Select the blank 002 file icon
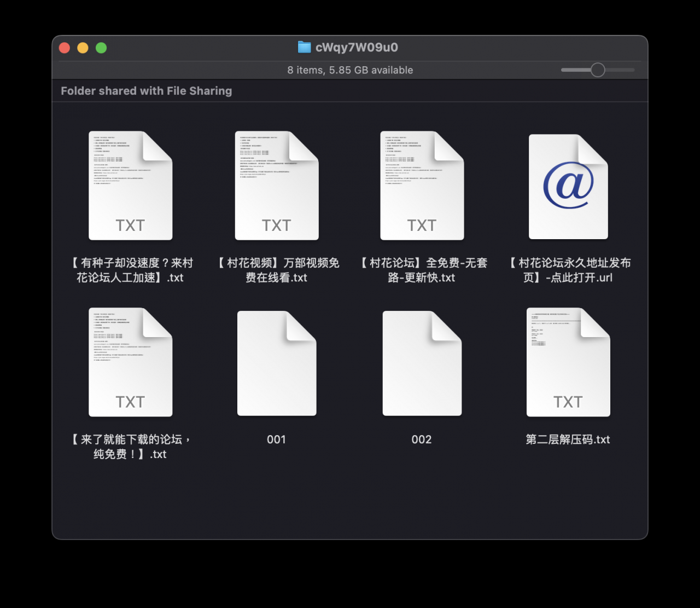700x608 pixels. point(422,363)
